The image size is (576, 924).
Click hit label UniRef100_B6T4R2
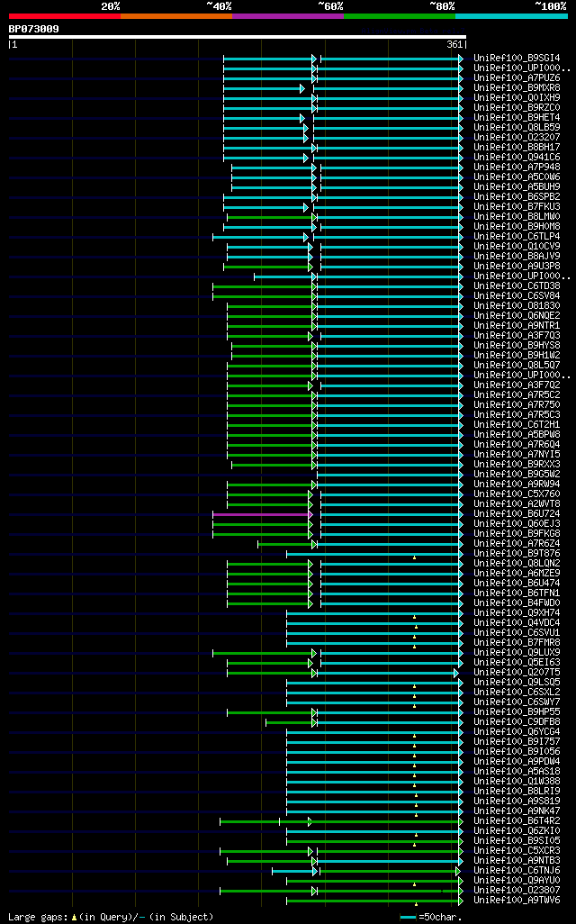coord(517,821)
